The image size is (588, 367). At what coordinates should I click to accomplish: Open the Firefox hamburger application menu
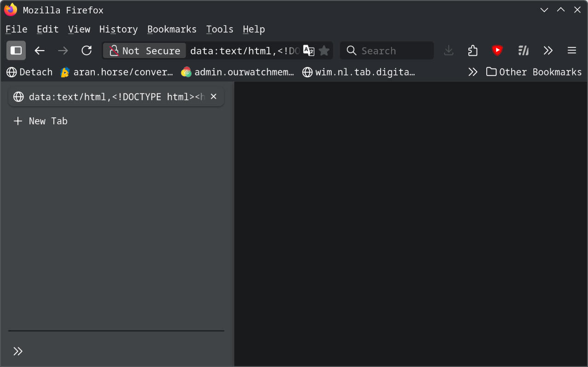[x=572, y=51]
